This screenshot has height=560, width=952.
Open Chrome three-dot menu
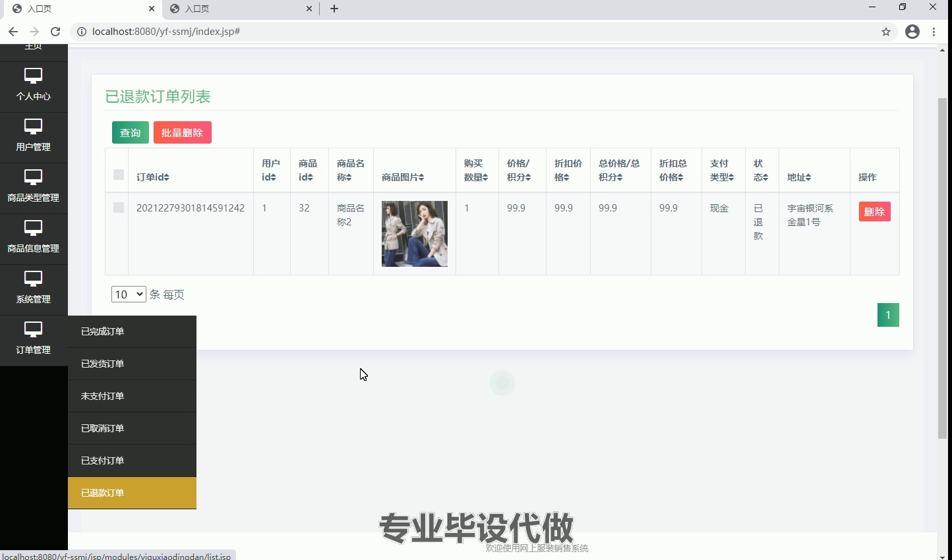[934, 32]
